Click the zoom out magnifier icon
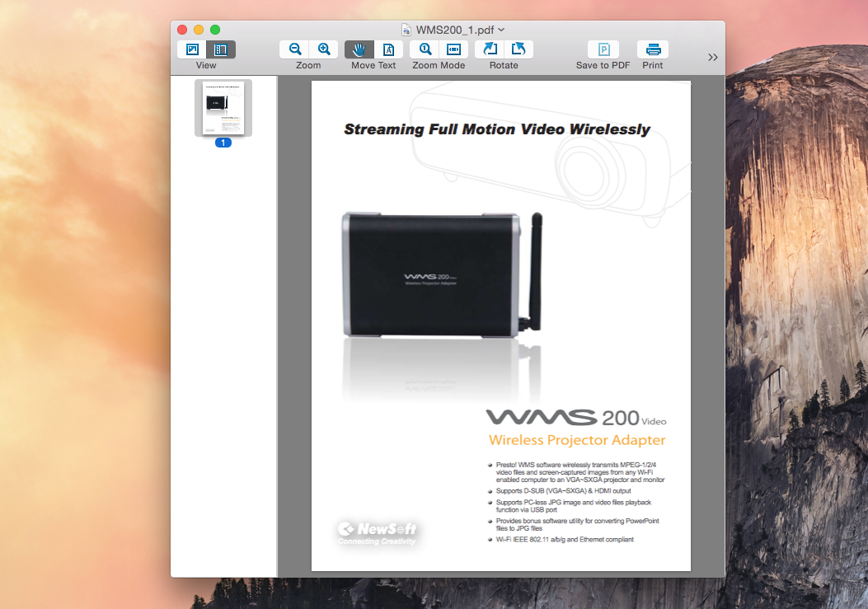Viewport: 868px width, 609px height. (294, 49)
